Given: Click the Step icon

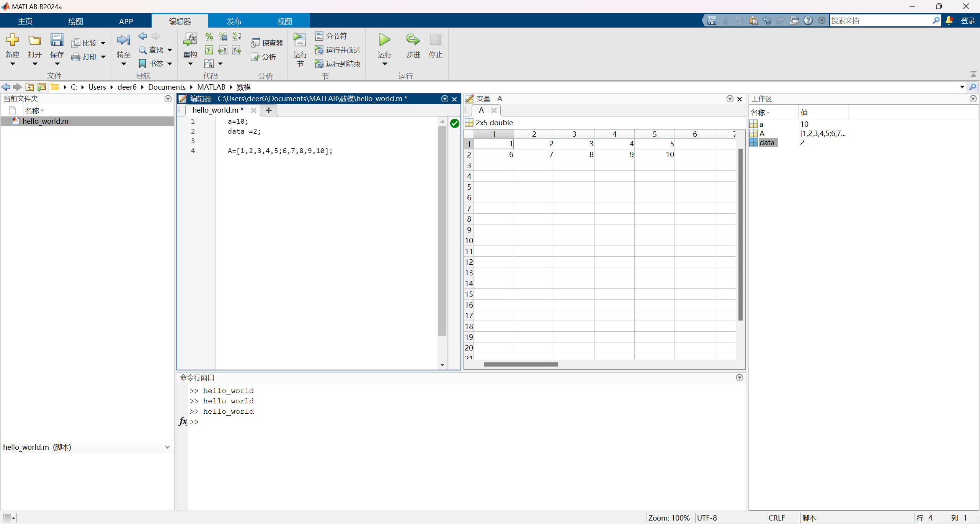Looking at the screenshot, I should [x=413, y=40].
